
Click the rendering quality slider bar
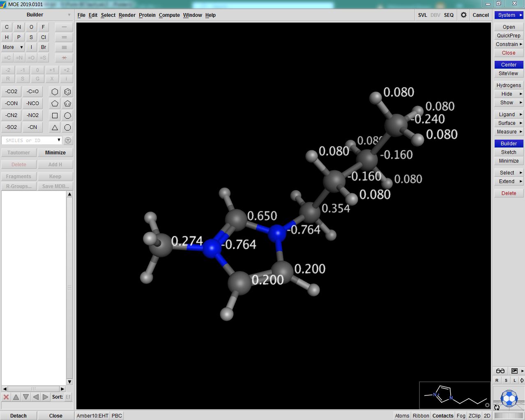509,415
